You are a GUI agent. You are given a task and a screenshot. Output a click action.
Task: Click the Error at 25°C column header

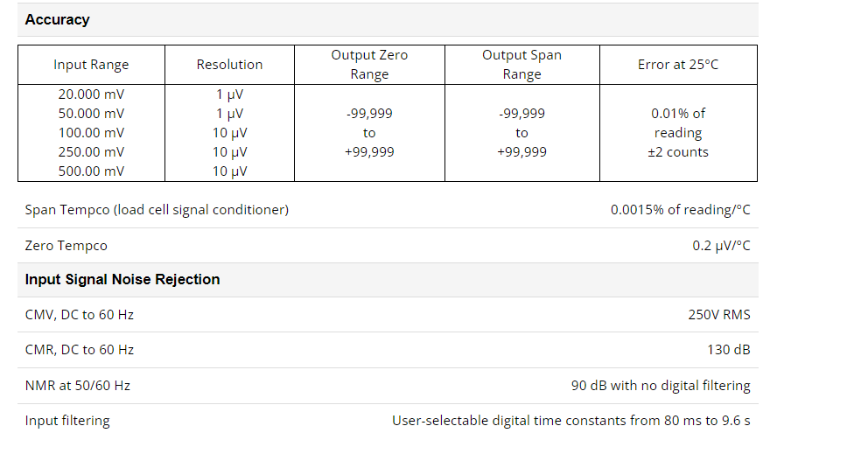[x=678, y=65]
